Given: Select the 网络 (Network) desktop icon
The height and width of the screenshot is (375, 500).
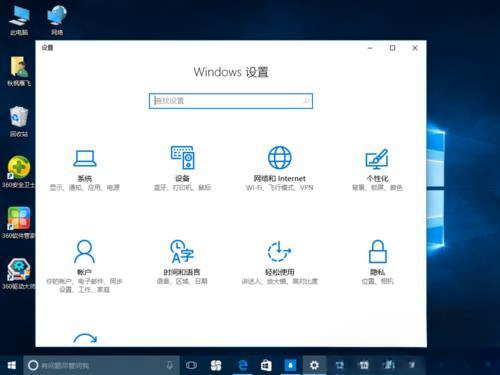Looking at the screenshot, I should pyautogui.click(x=57, y=21).
